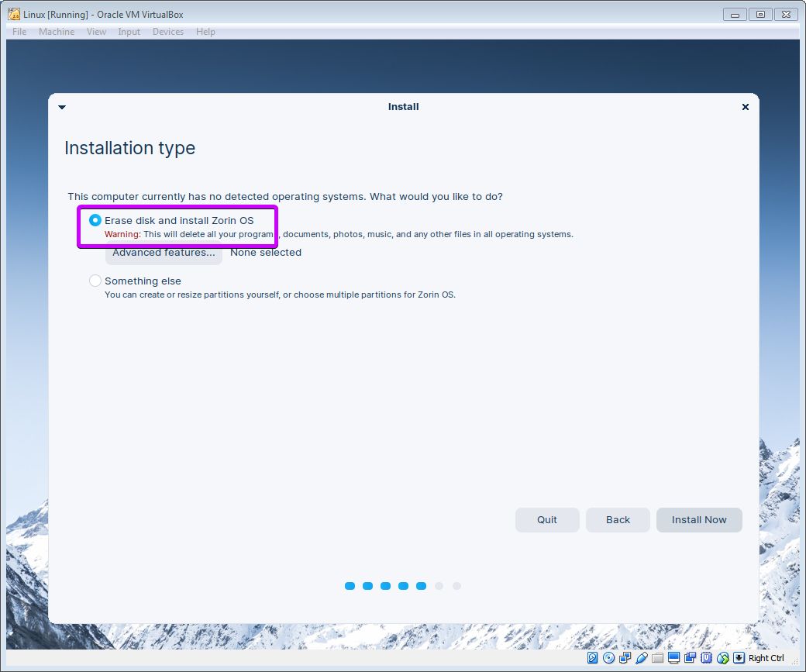Viewport: 806px width, 672px height.
Task: Open the installer window menu triangle
Action: (x=62, y=107)
